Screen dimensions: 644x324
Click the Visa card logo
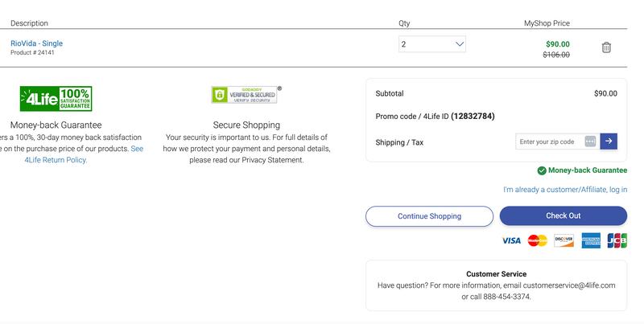point(511,240)
